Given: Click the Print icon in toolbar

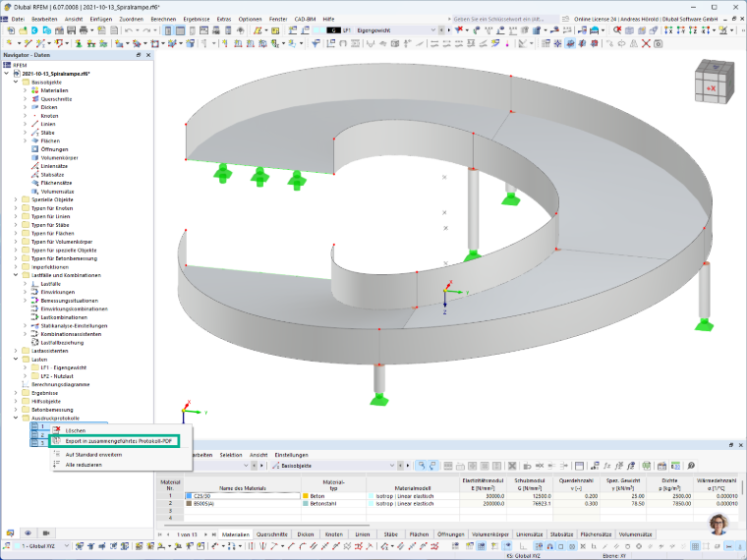Looking at the screenshot, I should [x=84, y=30].
